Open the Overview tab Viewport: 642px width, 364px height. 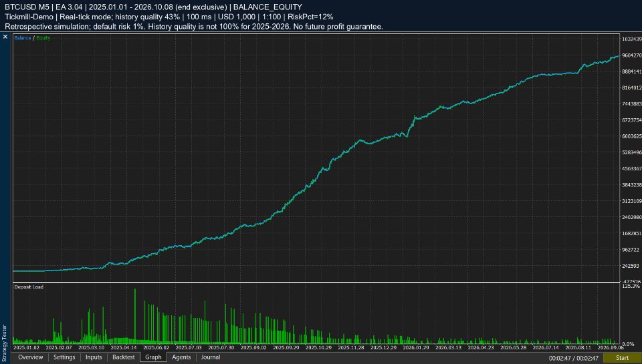pyautogui.click(x=30, y=357)
